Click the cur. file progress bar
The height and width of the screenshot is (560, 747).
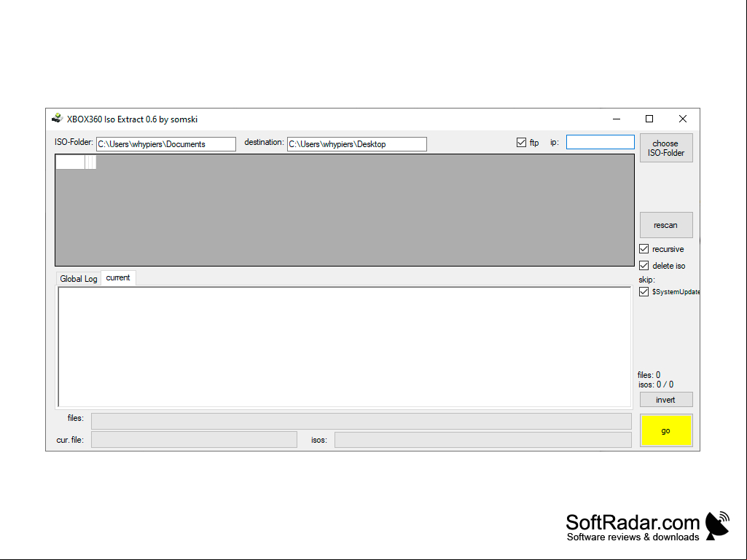195,440
